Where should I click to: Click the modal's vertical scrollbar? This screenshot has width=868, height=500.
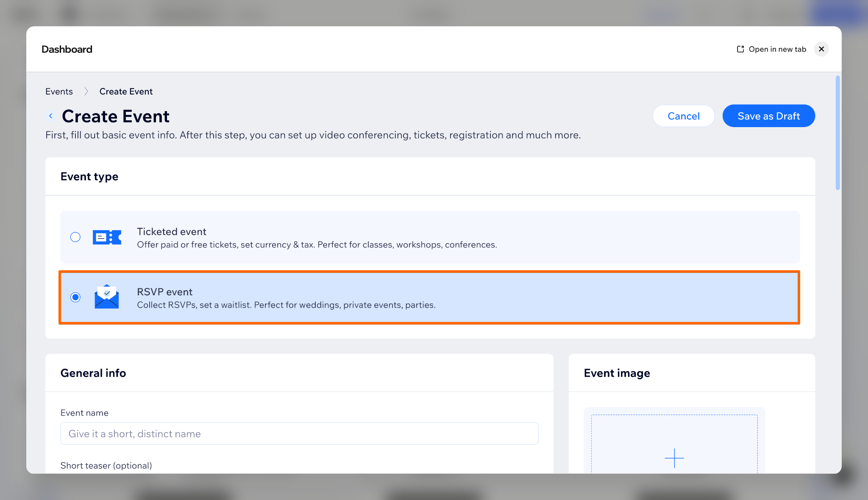(x=837, y=133)
